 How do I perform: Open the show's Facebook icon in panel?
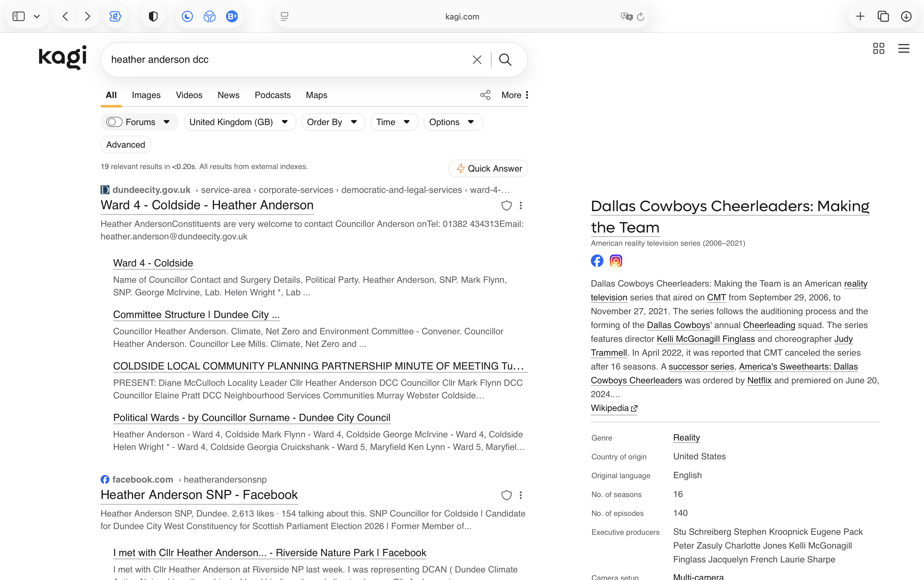click(x=597, y=261)
